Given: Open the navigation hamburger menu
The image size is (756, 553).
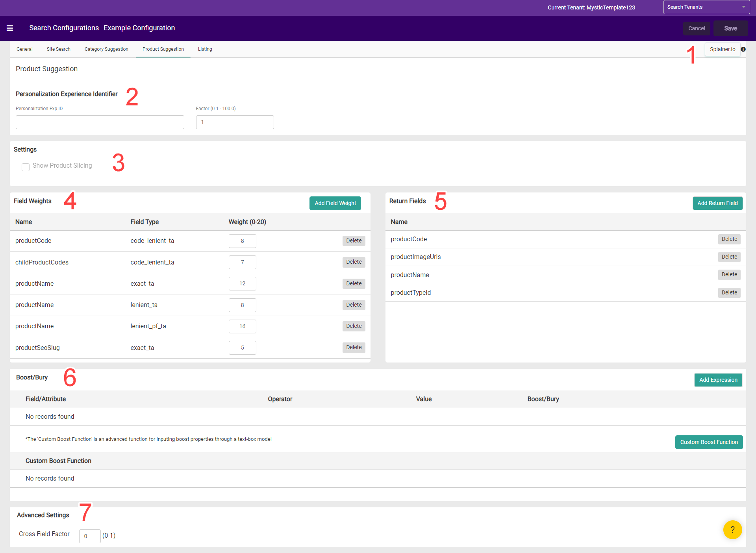Looking at the screenshot, I should pyautogui.click(x=10, y=28).
